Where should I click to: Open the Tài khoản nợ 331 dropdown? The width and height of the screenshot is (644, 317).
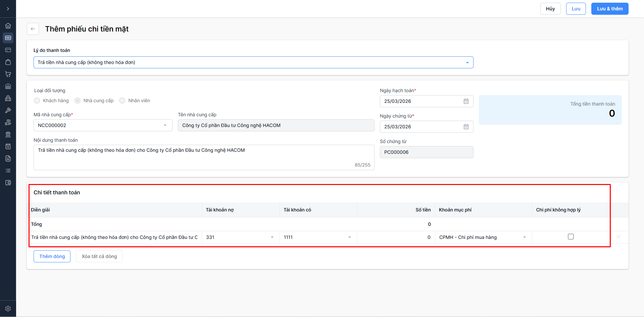coord(272,237)
